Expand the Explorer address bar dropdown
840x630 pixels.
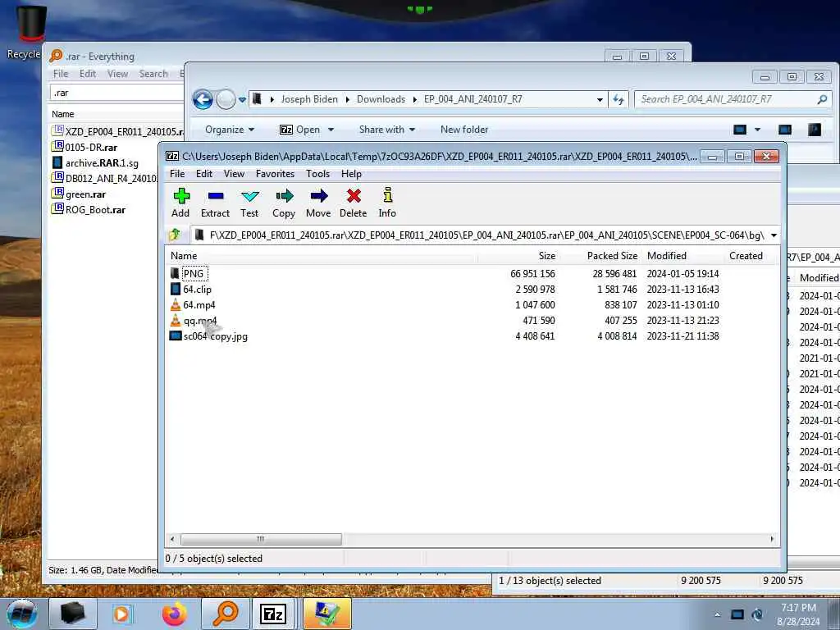pyautogui.click(x=600, y=99)
